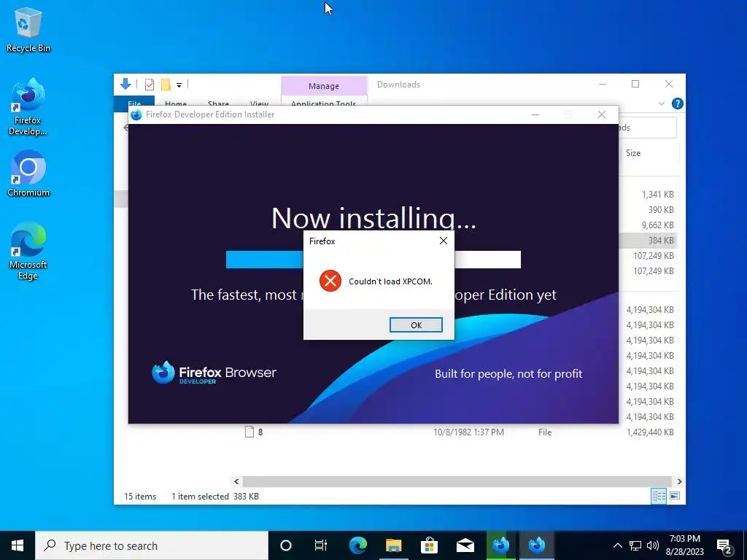This screenshot has height=560, width=747.
Task: Show hidden system tray icons
Action: point(617,545)
